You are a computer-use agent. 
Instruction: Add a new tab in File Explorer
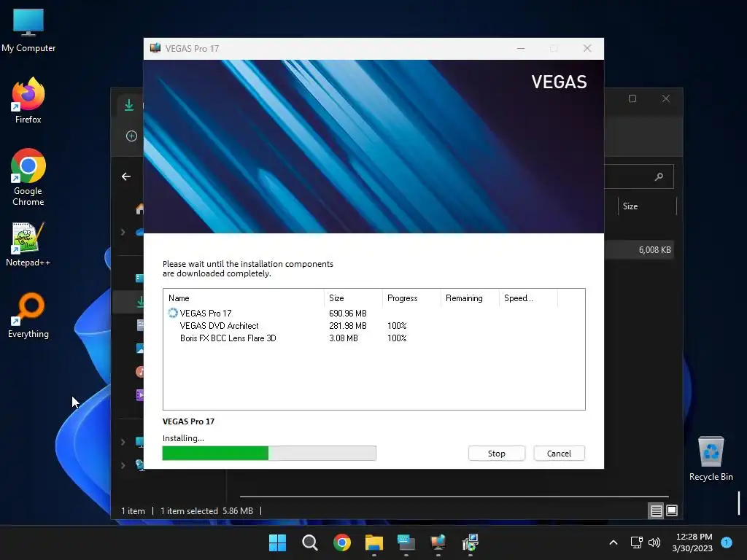[131, 136]
